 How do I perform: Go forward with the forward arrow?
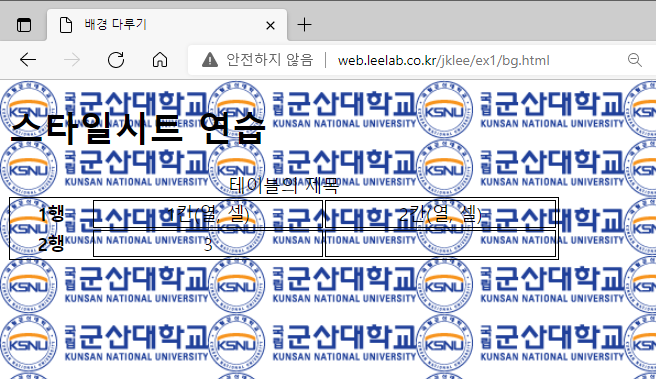coord(72,60)
